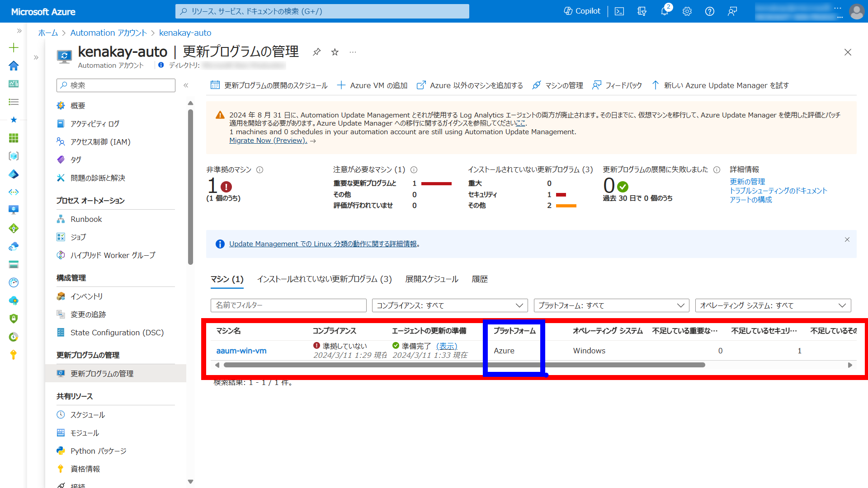Open All resources grid icon

(x=14, y=138)
